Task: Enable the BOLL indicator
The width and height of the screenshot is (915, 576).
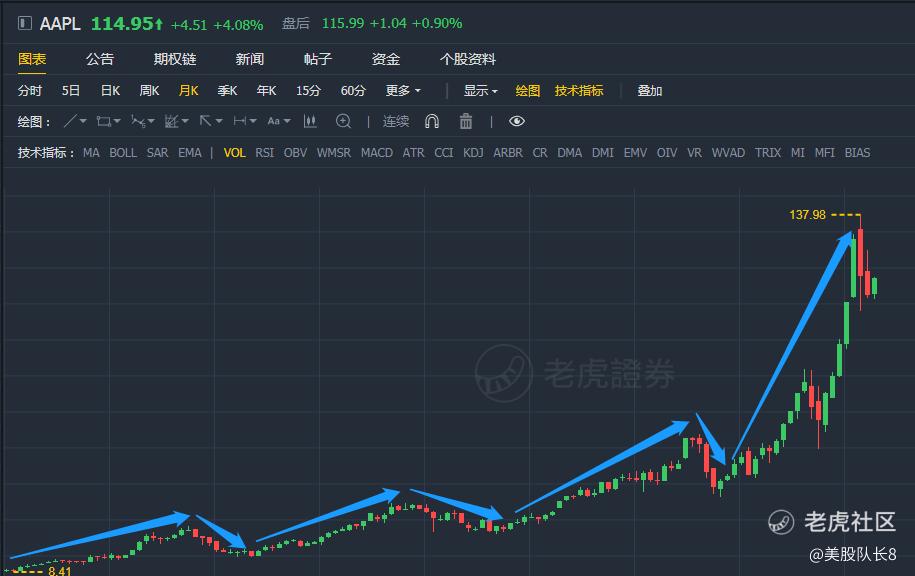Action: tap(123, 153)
